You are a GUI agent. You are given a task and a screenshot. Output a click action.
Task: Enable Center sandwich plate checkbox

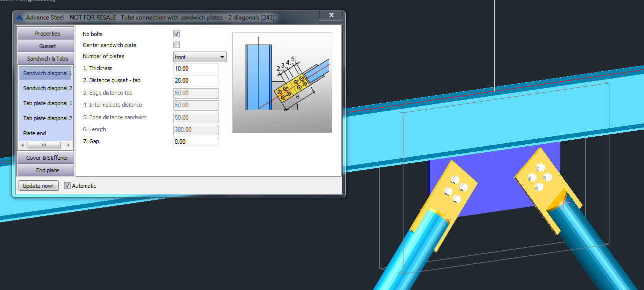tap(176, 45)
